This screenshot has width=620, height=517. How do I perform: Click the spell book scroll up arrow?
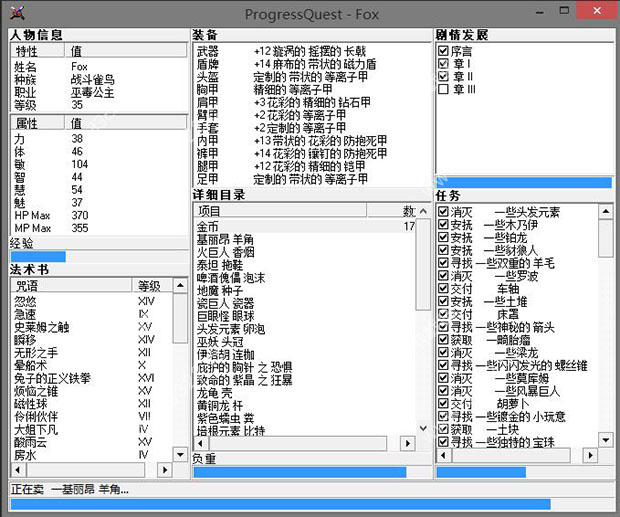pos(181,285)
